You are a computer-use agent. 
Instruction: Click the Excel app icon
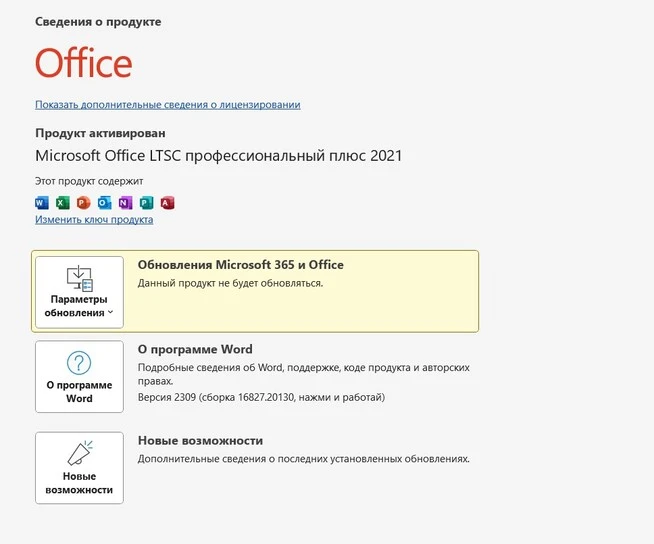coord(63,203)
